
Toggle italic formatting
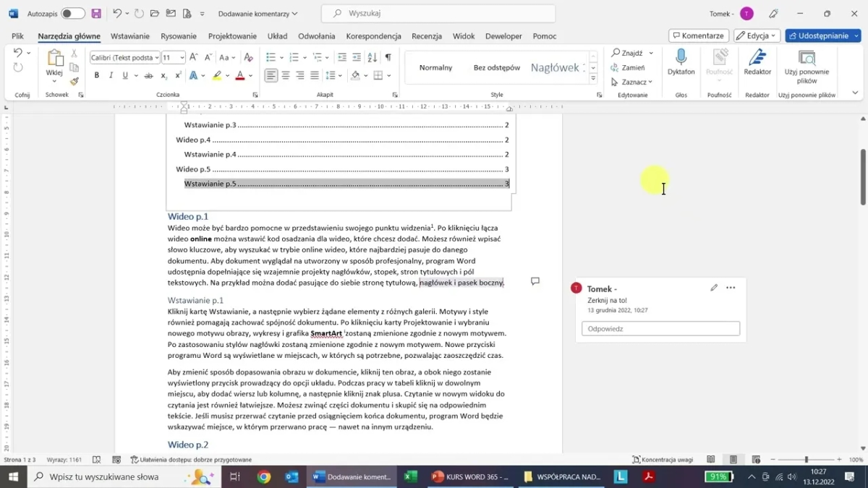(x=111, y=75)
